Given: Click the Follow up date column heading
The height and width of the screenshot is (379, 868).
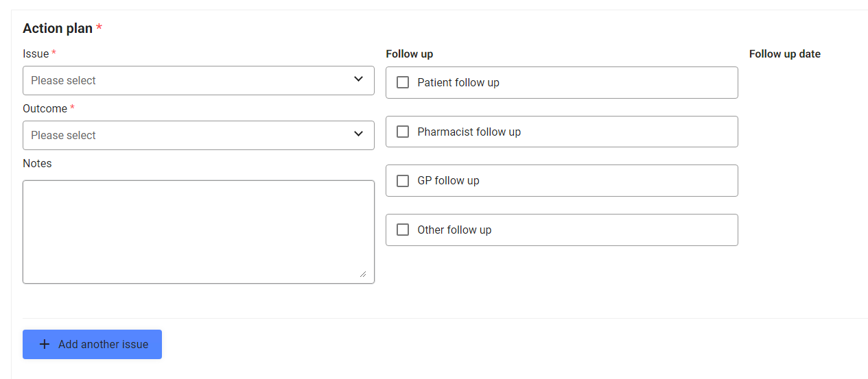Looking at the screenshot, I should (x=784, y=53).
